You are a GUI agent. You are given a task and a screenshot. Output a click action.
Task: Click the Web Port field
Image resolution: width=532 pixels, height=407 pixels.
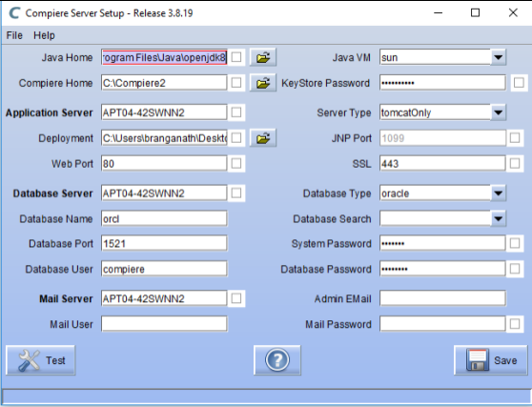(x=164, y=164)
